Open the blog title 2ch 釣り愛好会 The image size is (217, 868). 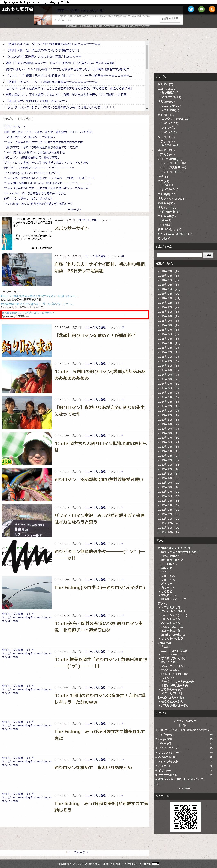tap(17, 9)
